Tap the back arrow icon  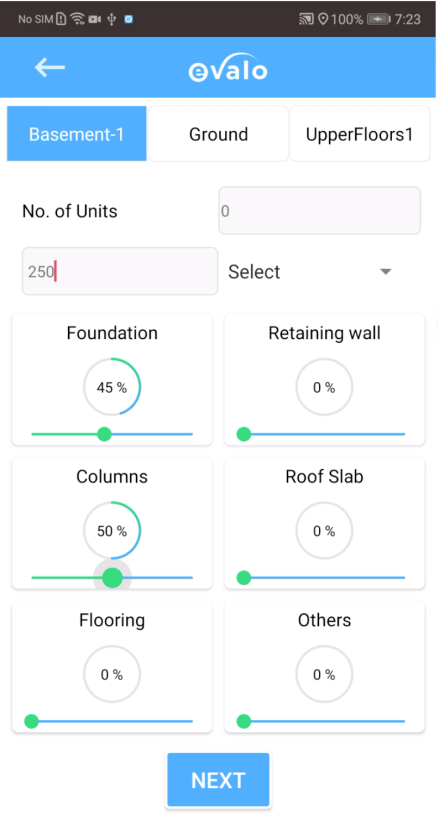50,67
